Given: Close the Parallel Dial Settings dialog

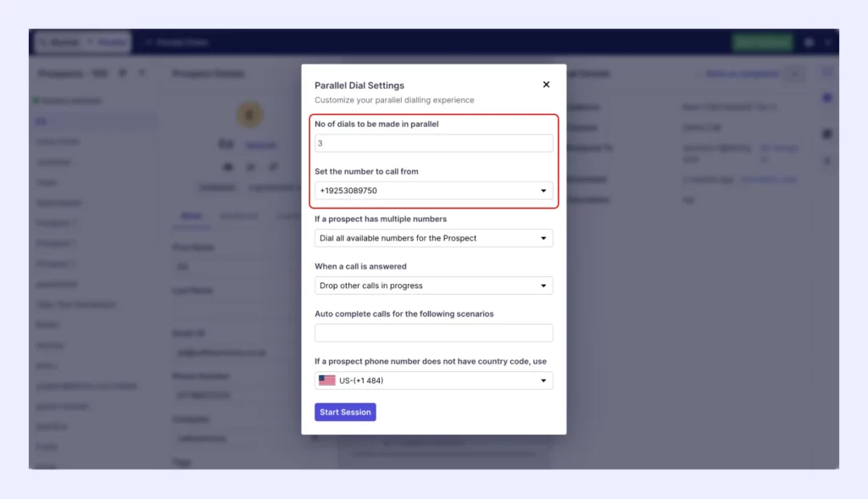Looking at the screenshot, I should click(546, 85).
